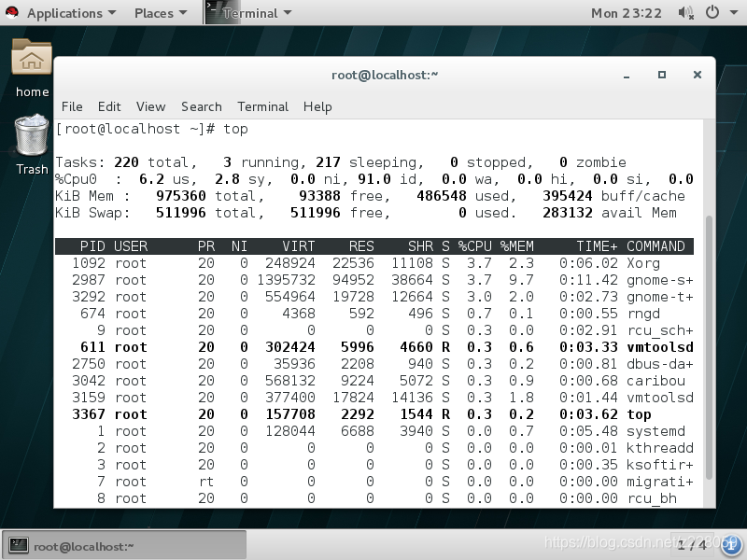Click the KiB Mem 975360 total value

[x=181, y=196]
